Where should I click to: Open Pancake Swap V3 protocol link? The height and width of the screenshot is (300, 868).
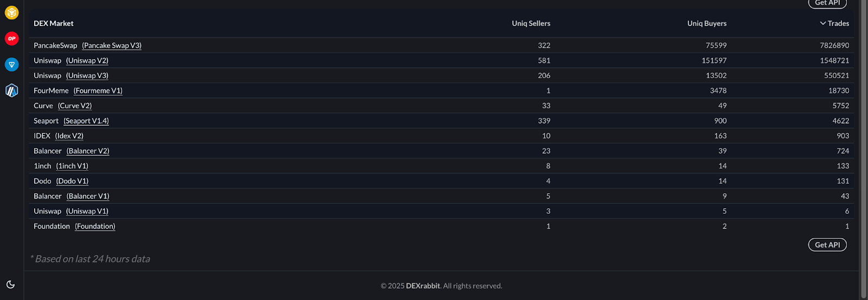tap(112, 46)
